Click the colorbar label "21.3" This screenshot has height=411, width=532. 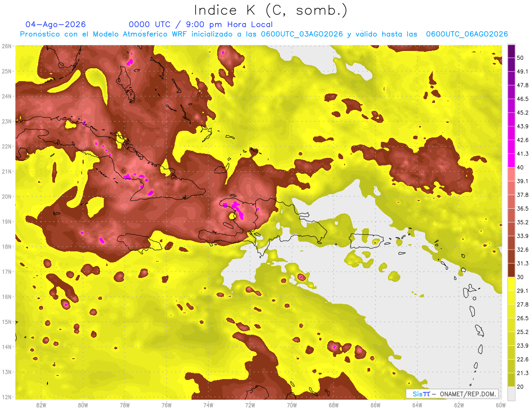click(522, 373)
